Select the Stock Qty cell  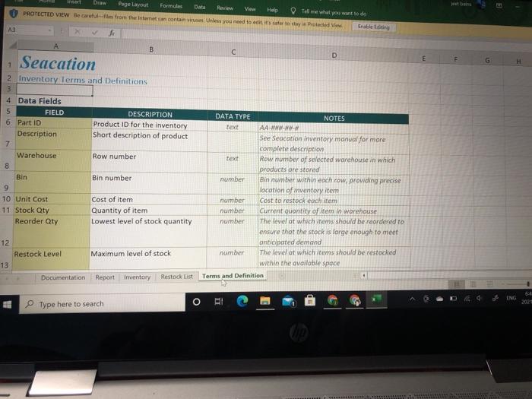coord(52,210)
